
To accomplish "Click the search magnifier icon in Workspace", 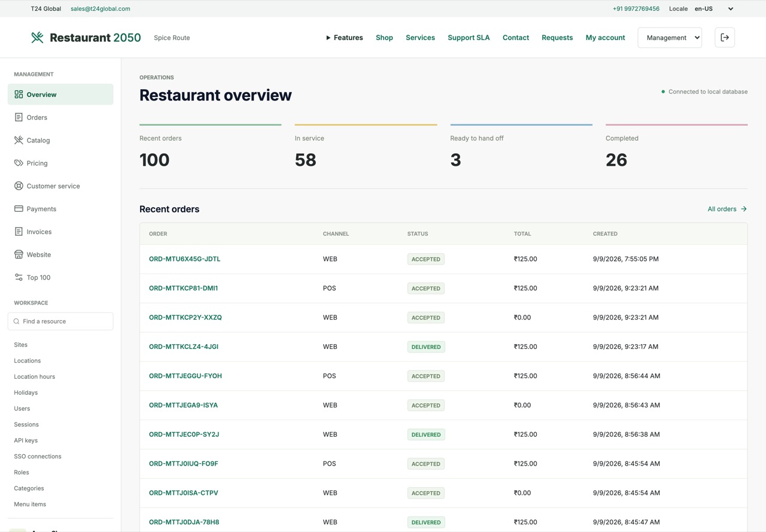I will pos(17,321).
